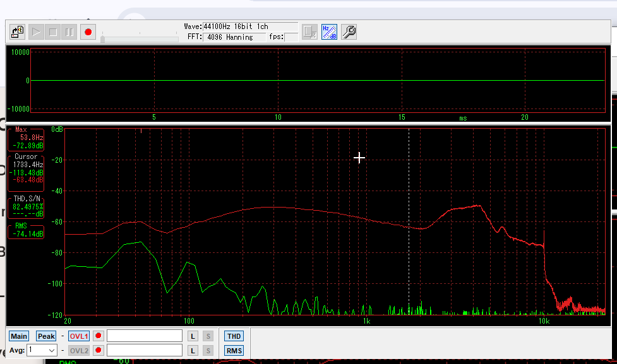This screenshot has width=617, height=364.
Task: Toggle the Hz/dB scale icon
Action: click(x=329, y=32)
